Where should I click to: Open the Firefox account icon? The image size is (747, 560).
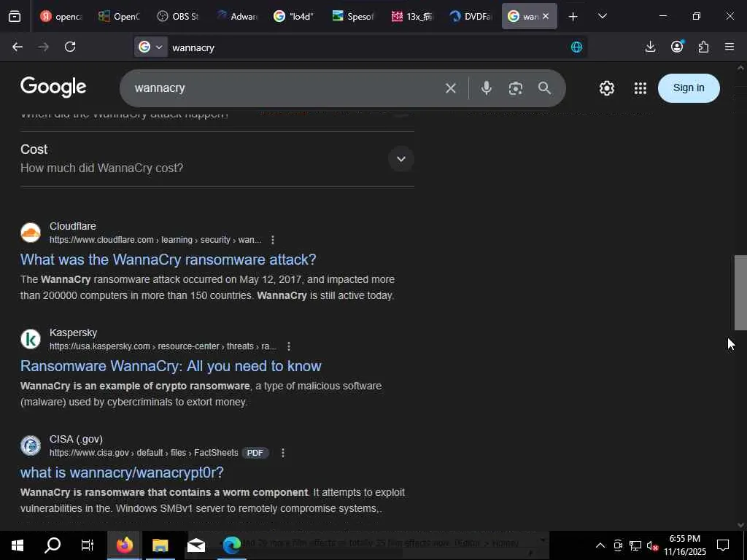pyautogui.click(x=677, y=47)
